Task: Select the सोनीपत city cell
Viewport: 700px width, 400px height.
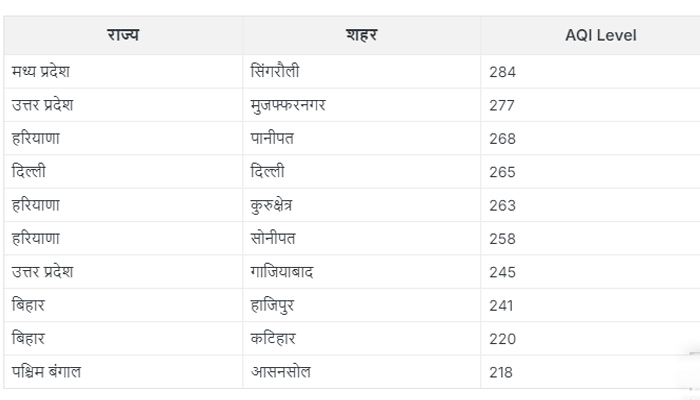Action: (x=273, y=238)
